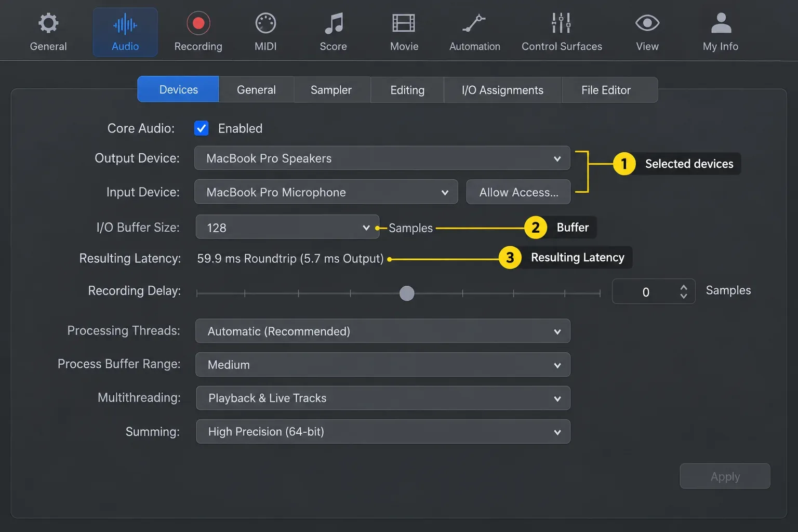Screen dimensions: 798x532
Task: Click the Resulting Latency value text
Action: [290, 258]
